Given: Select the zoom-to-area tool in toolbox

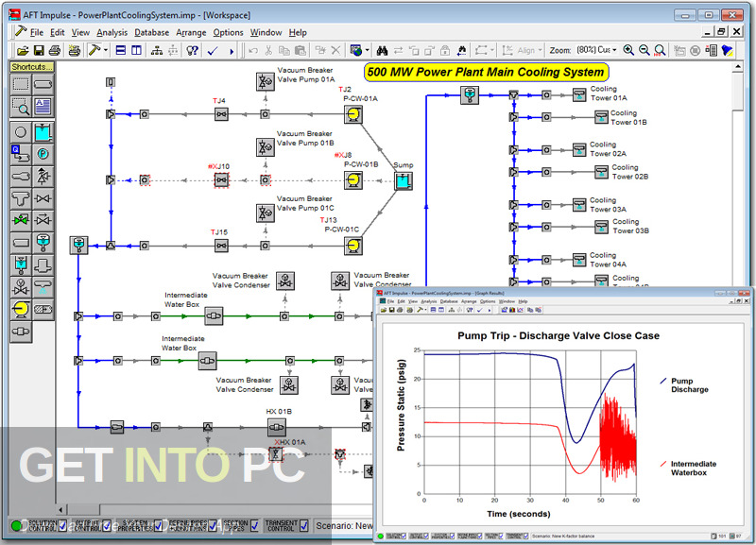Looking at the screenshot, I should [21, 107].
